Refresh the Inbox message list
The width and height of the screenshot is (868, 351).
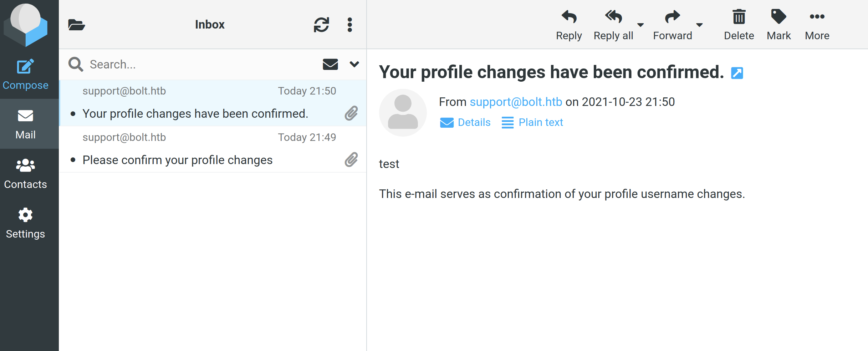321,25
